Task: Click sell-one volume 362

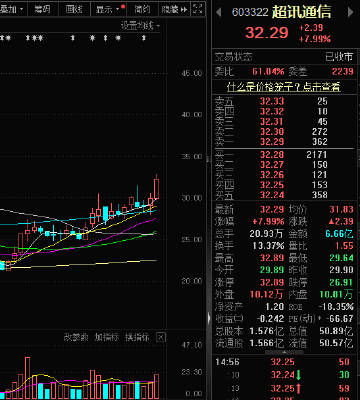Action: (x=319, y=142)
